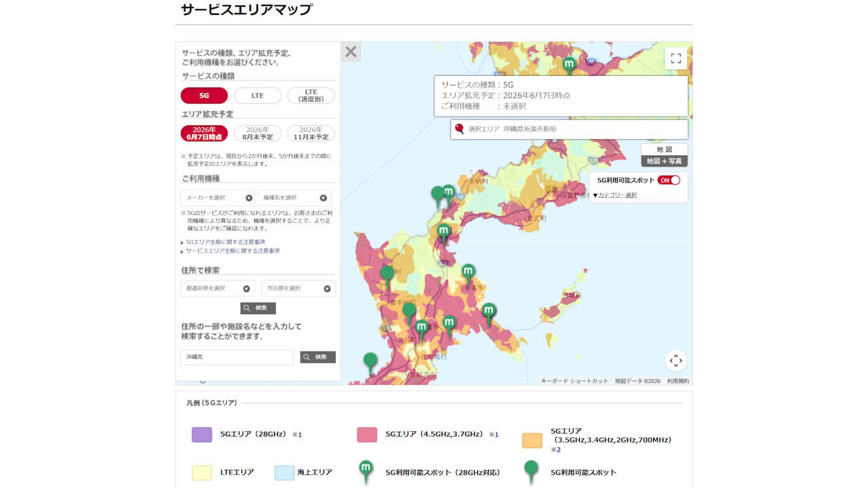Click the light blue 海上エリア swatch

[x=285, y=472]
